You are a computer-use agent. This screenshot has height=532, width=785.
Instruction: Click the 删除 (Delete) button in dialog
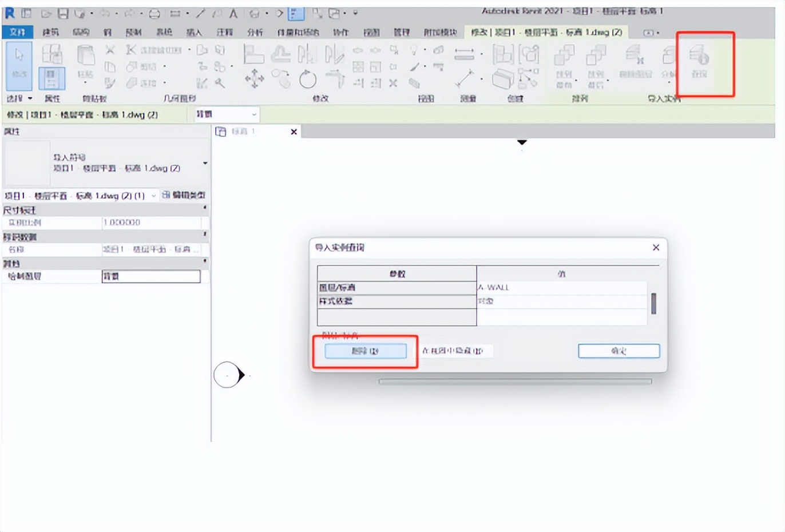[365, 351]
